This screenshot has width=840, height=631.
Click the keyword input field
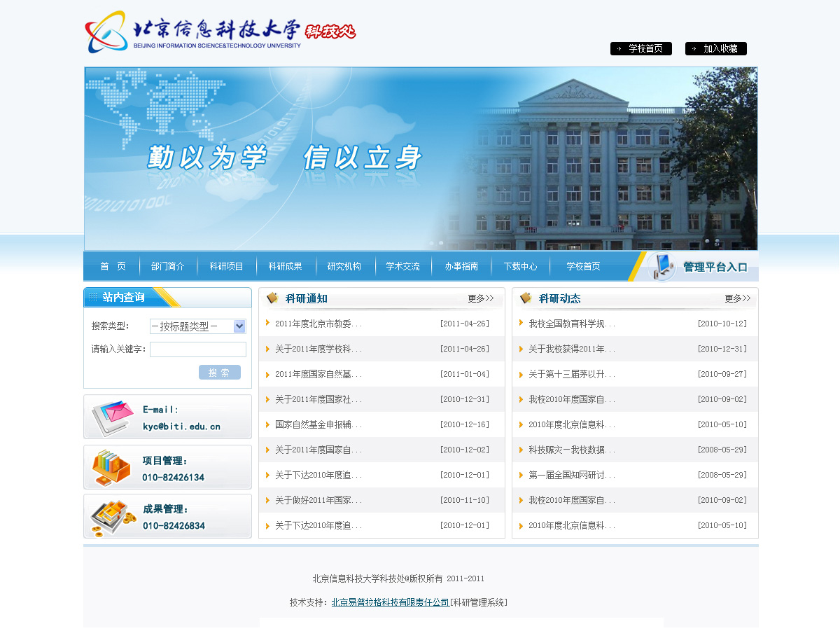[x=198, y=349]
